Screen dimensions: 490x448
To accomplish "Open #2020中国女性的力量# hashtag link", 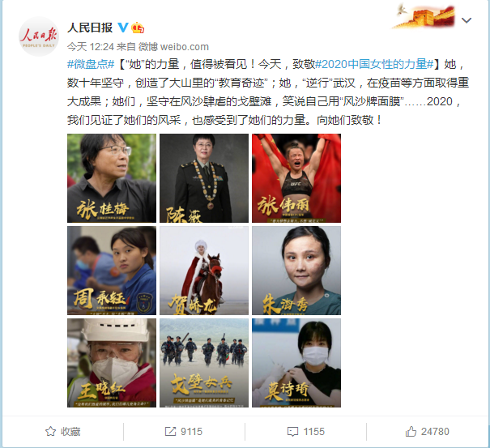I will tap(374, 64).
